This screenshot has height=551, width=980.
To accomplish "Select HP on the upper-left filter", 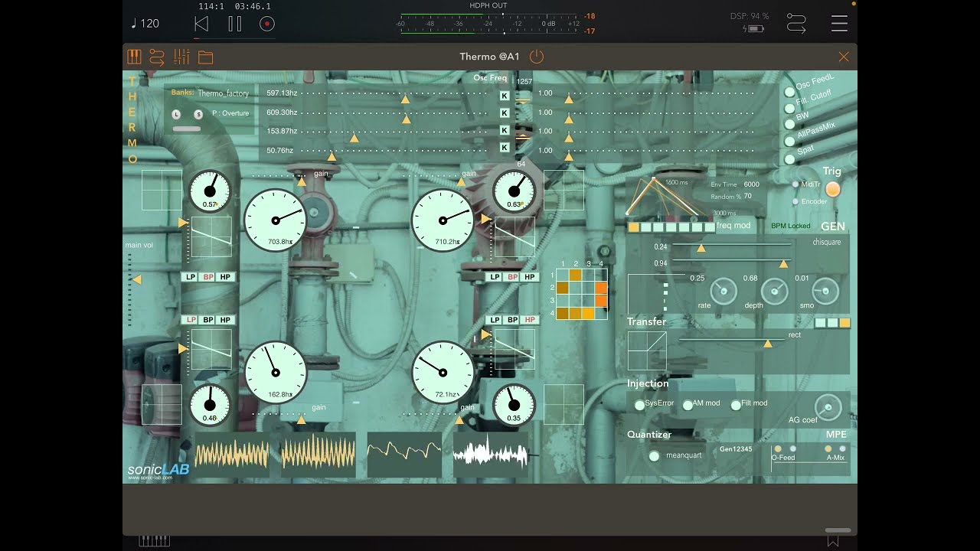I will tap(225, 277).
